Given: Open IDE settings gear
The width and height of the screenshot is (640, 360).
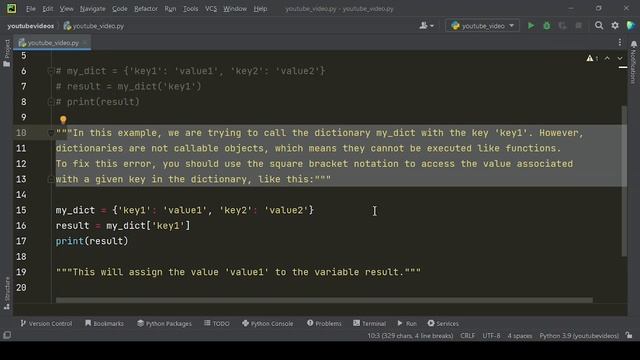Looking at the screenshot, I should [x=615, y=26].
